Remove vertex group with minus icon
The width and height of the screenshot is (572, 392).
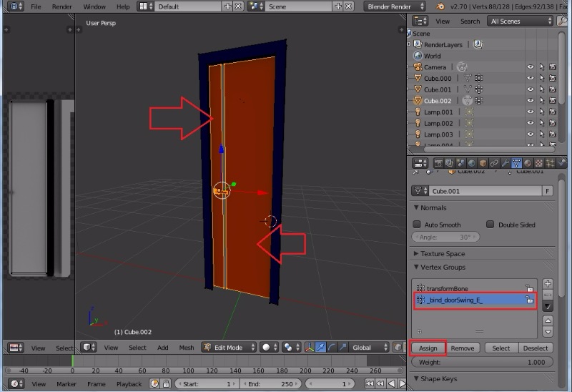pos(548,295)
